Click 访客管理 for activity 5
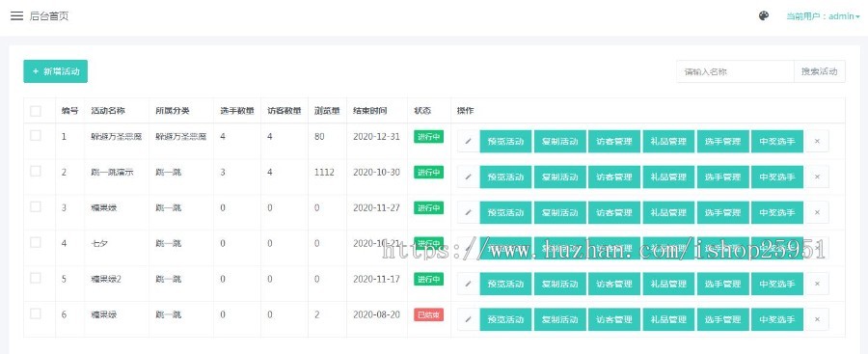Screen dimensions: 868x354 click(x=614, y=284)
